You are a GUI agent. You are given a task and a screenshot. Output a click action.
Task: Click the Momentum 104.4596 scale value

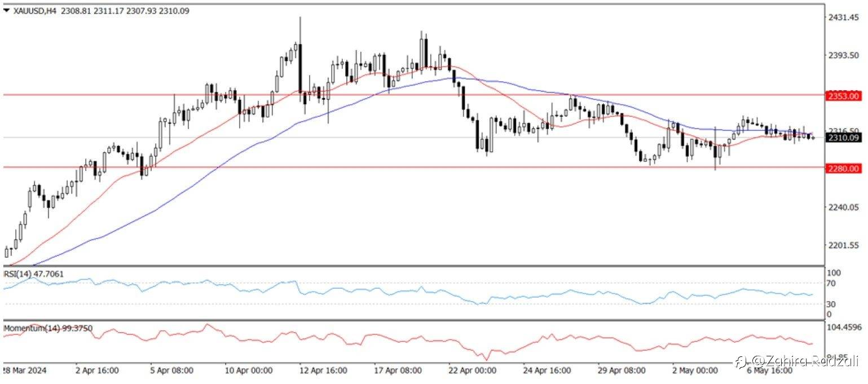844,327
